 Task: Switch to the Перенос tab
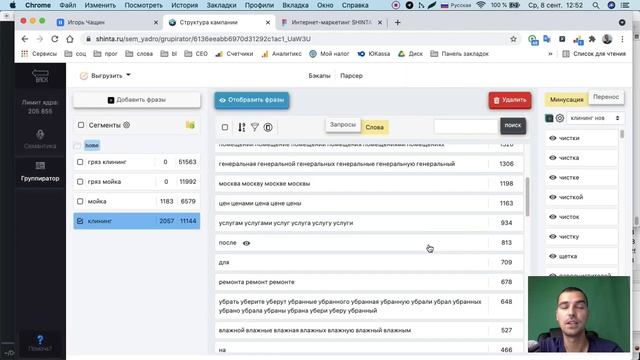pyautogui.click(x=606, y=97)
